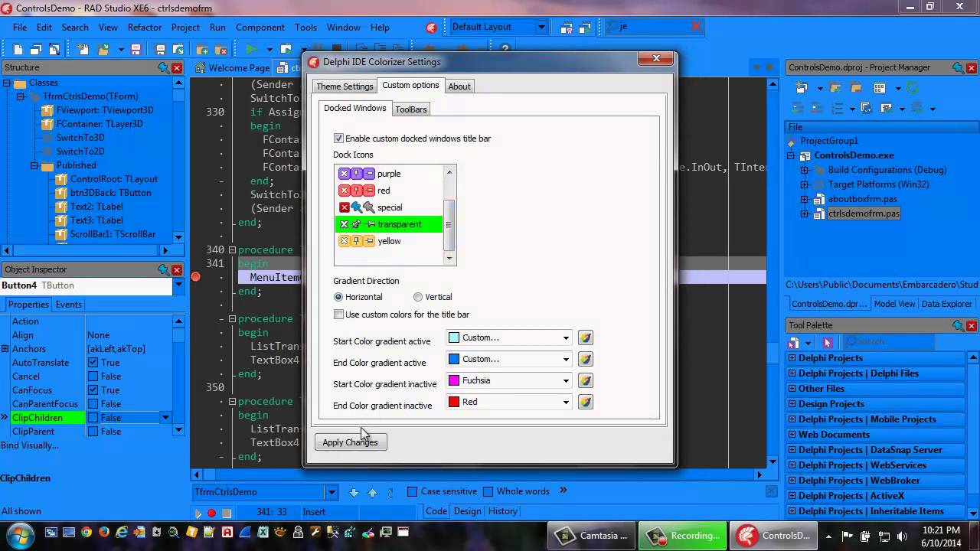The image size is (980, 551).
Task: Pin the Object Inspector panel
Action: [x=163, y=270]
